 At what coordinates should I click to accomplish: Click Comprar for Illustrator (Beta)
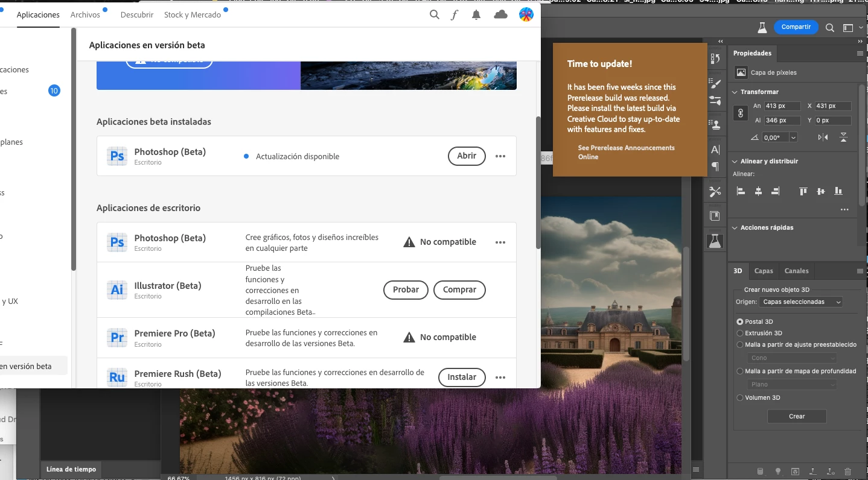pos(459,290)
